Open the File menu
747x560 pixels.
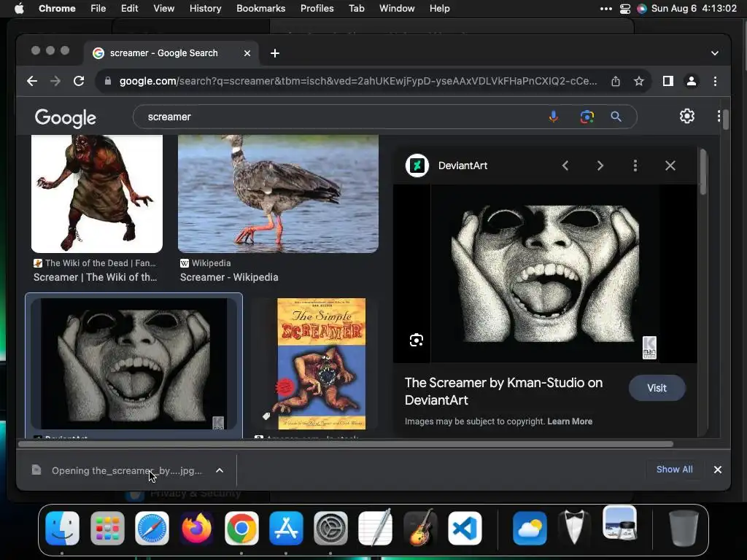pyautogui.click(x=98, y=9)
